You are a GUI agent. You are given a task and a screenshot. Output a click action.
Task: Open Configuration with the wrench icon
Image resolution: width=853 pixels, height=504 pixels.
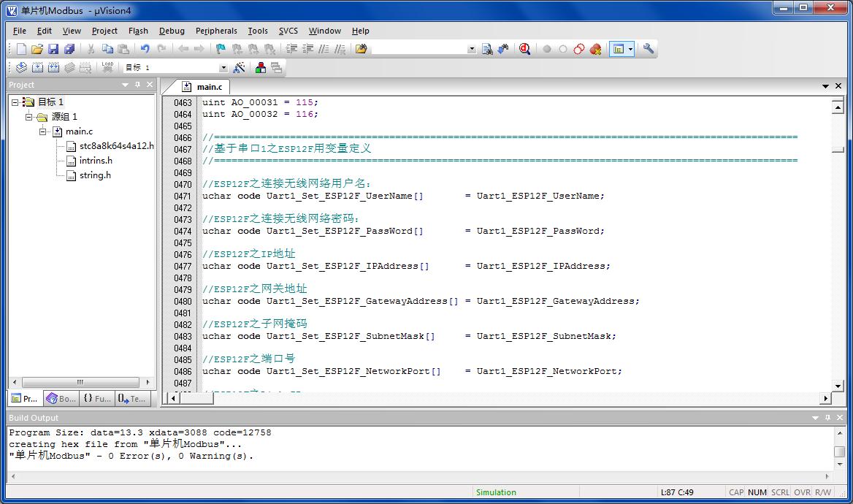pyautogui.click(x=648, y=49)
